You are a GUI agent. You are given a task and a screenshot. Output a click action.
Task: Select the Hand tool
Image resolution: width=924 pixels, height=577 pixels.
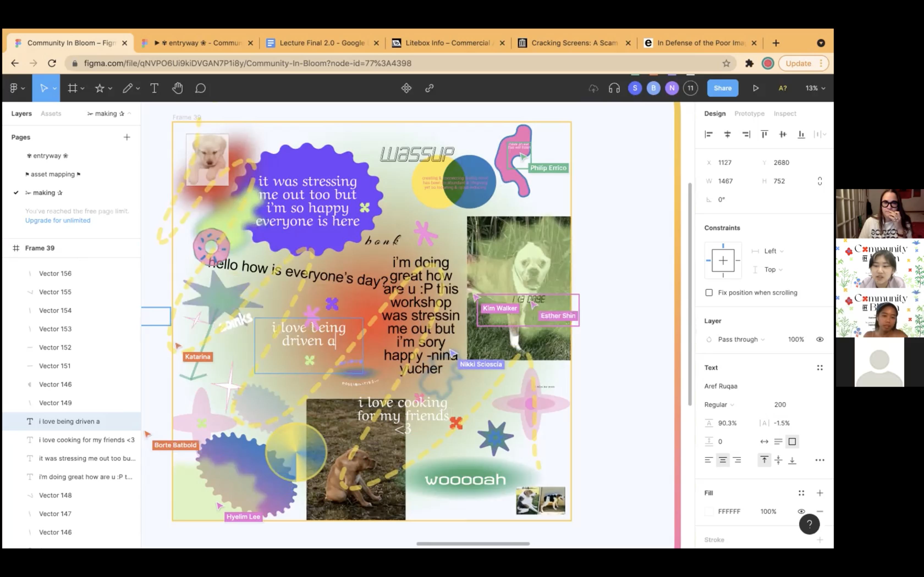(x=177, y=88)
